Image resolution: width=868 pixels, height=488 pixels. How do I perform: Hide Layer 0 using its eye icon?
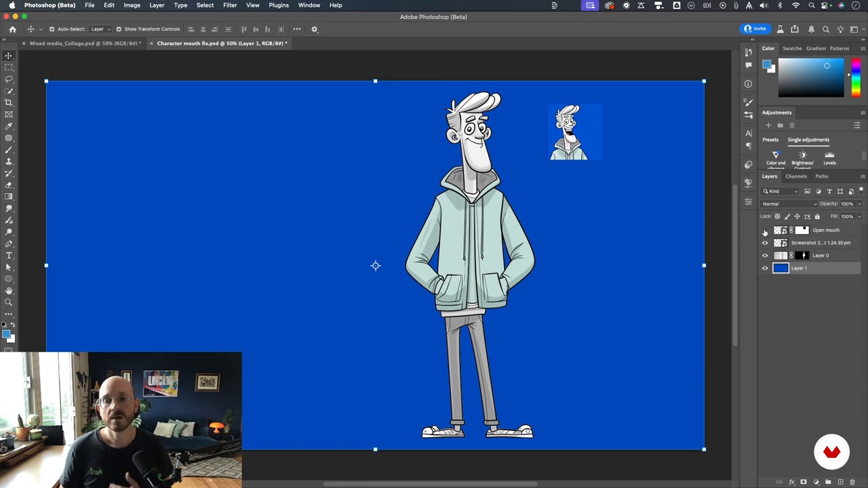coord(765,256)
